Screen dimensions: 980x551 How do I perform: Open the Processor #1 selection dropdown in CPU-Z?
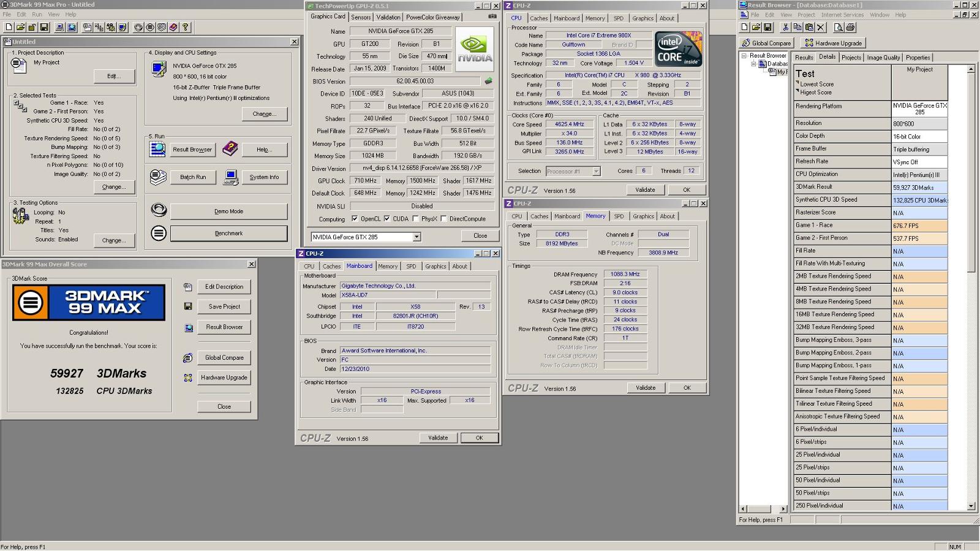point(596,171)
